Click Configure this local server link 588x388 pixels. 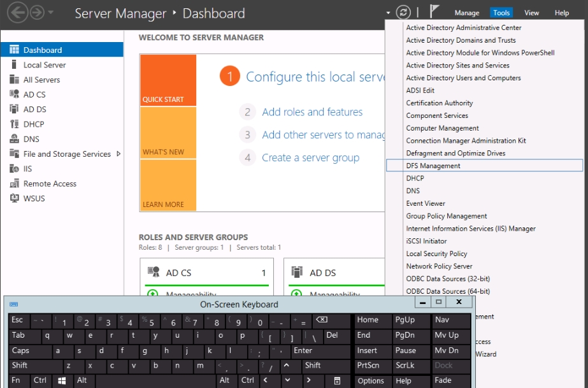pos(315,77)
